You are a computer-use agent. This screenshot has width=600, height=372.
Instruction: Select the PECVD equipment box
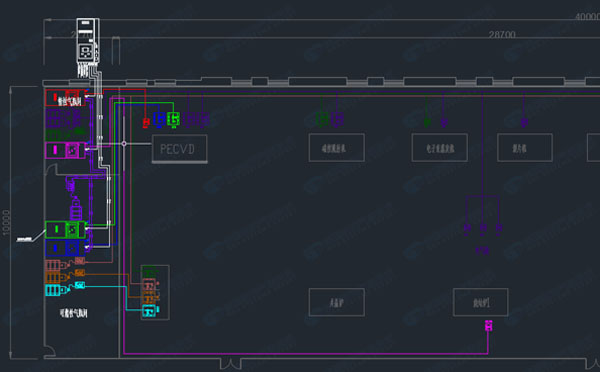[179, 148]
